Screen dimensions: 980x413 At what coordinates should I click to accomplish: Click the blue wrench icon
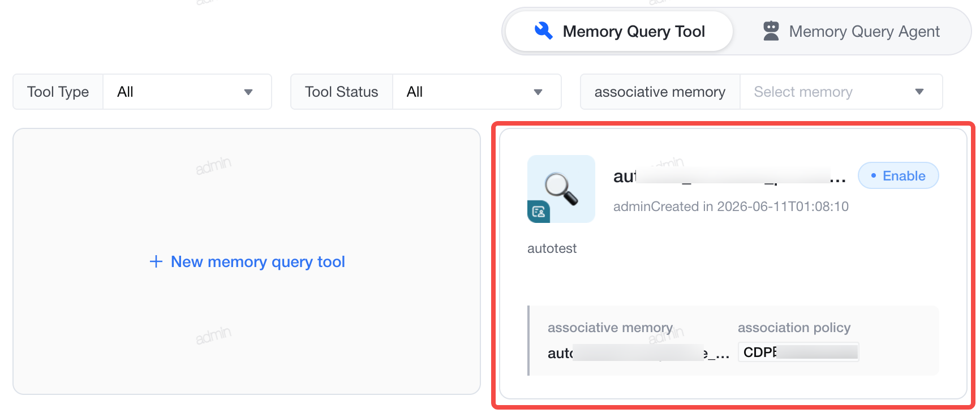[543, 31]
